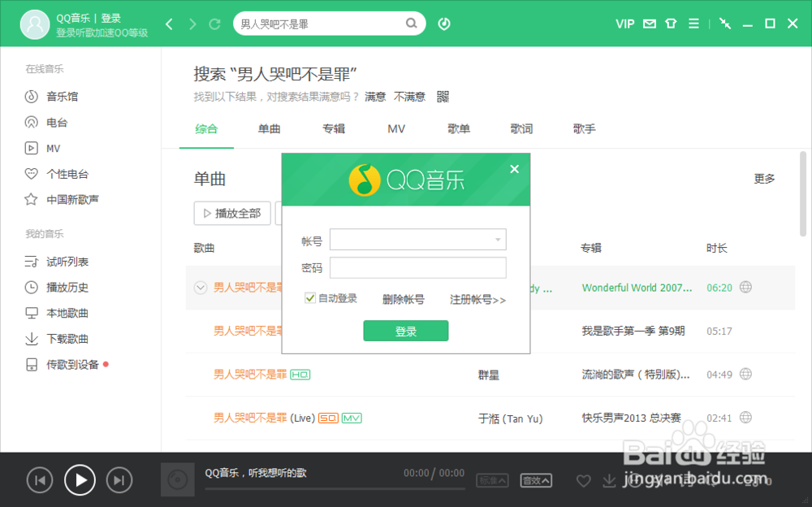This screenshot has width=812, height=507.
Task: Click the results vertical scrollbar
Action: pos(802,193)
